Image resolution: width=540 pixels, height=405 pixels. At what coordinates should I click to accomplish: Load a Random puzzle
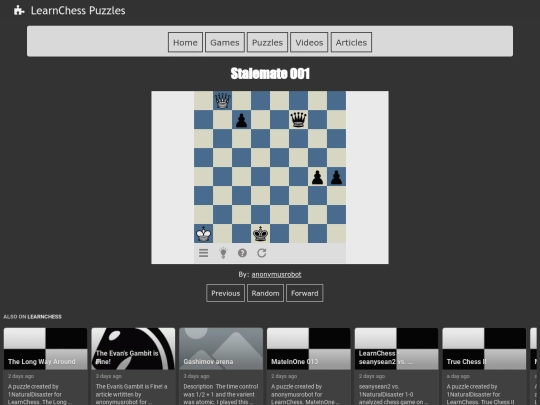click(265, 293)
